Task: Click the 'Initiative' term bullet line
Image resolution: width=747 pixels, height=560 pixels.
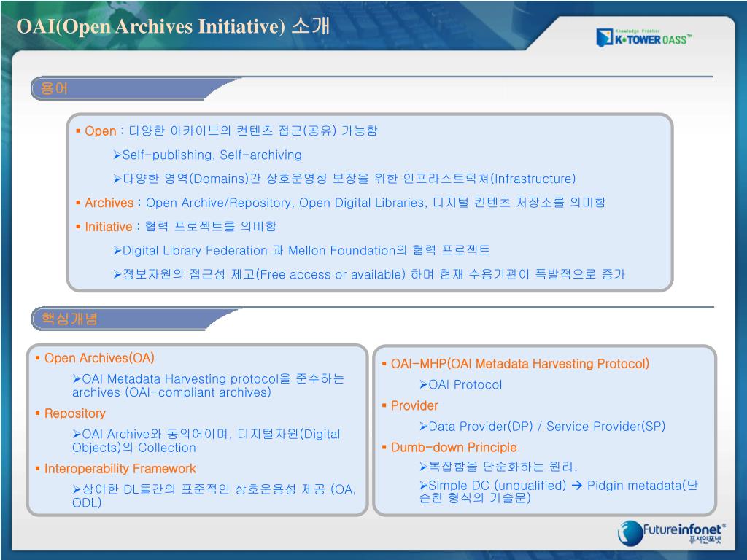Action: tap(176, 226)
